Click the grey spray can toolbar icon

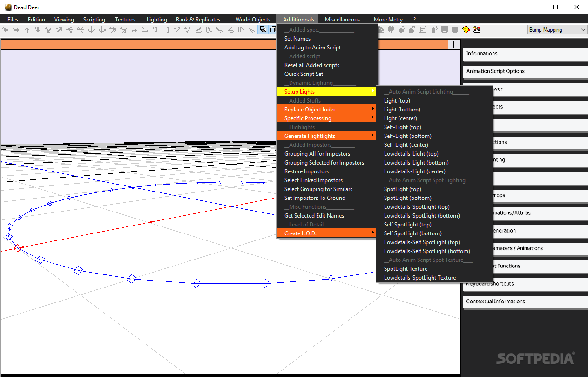pyautogui.click(x=435, y=29)
